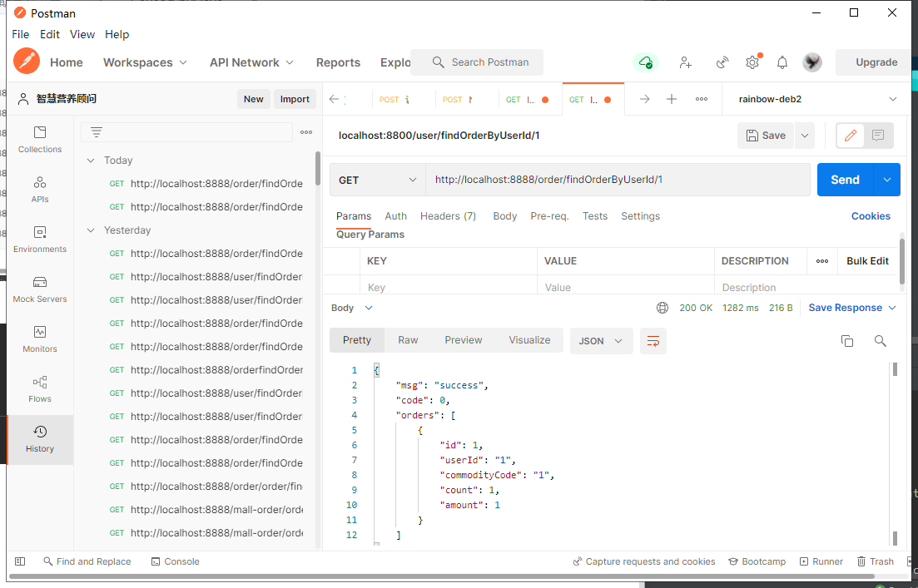The image size is (918, 588).
Task: Open the sync status cloud icon
Action: 646,62
